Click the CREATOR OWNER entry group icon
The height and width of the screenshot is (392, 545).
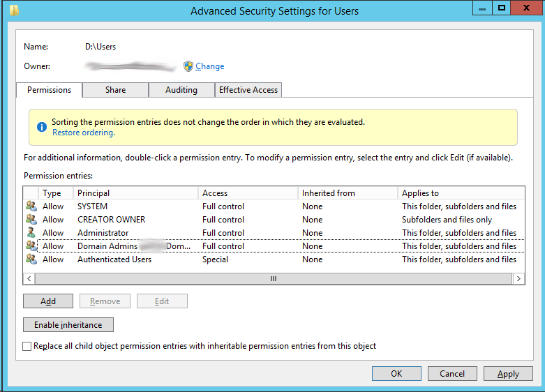31,219
